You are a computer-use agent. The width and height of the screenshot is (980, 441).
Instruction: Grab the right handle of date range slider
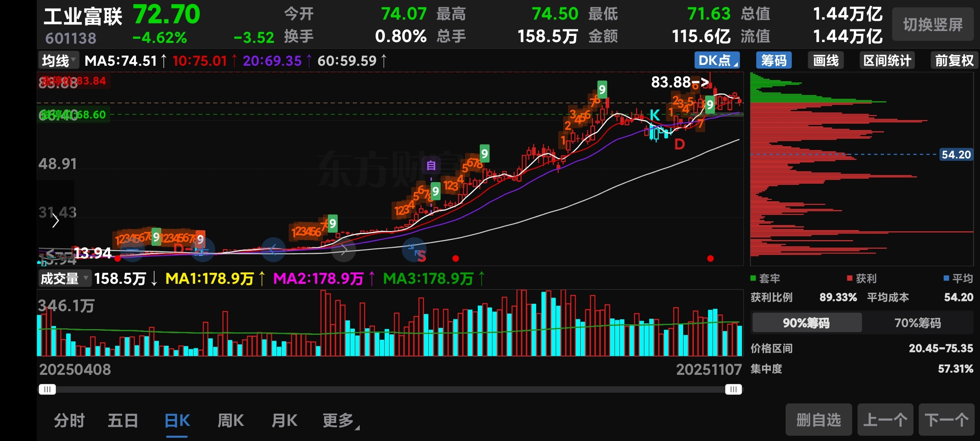(x=733, y=390)
